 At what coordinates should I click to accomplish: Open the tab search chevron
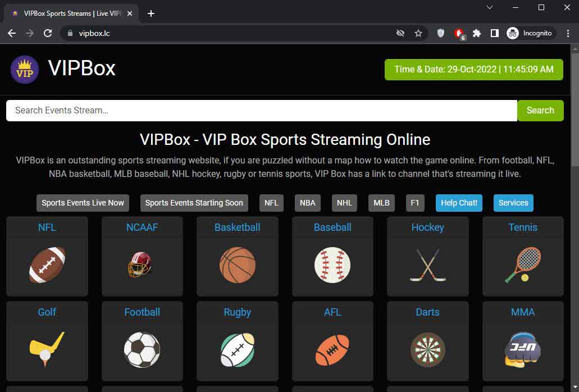click(490, 7)
